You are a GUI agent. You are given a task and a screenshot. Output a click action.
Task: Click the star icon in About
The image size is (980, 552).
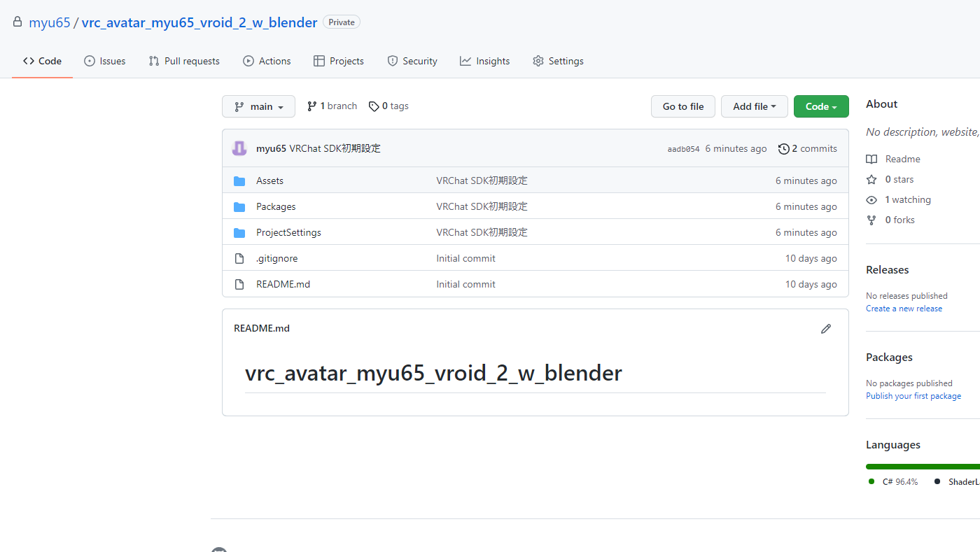coord(871,179)
